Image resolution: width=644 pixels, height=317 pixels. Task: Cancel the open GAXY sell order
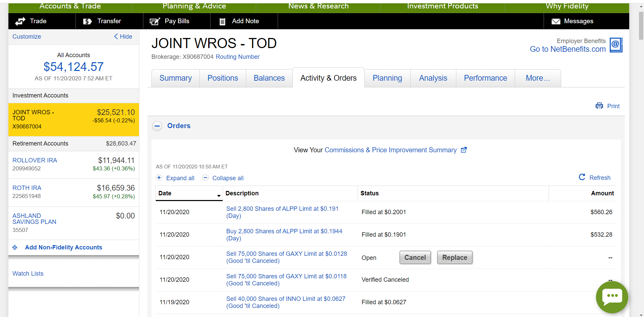point(415,257)
